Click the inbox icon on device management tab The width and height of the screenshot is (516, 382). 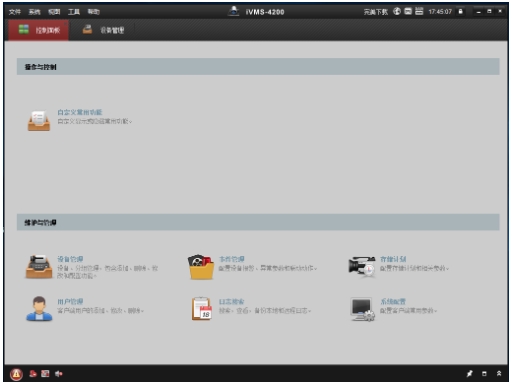coord(87,29)
